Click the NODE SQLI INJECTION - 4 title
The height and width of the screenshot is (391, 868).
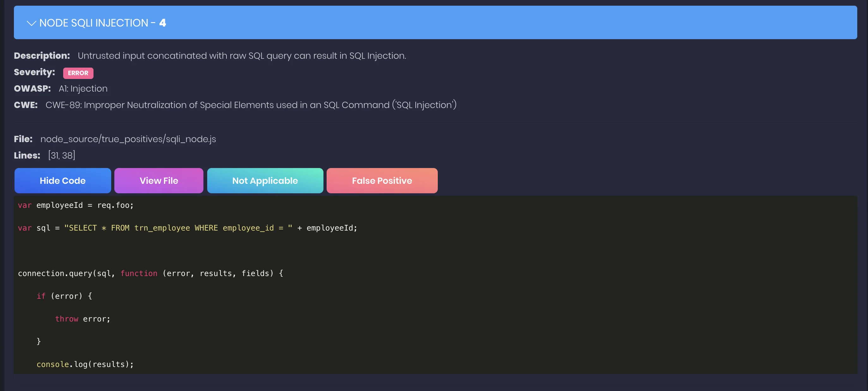point(102,23)
